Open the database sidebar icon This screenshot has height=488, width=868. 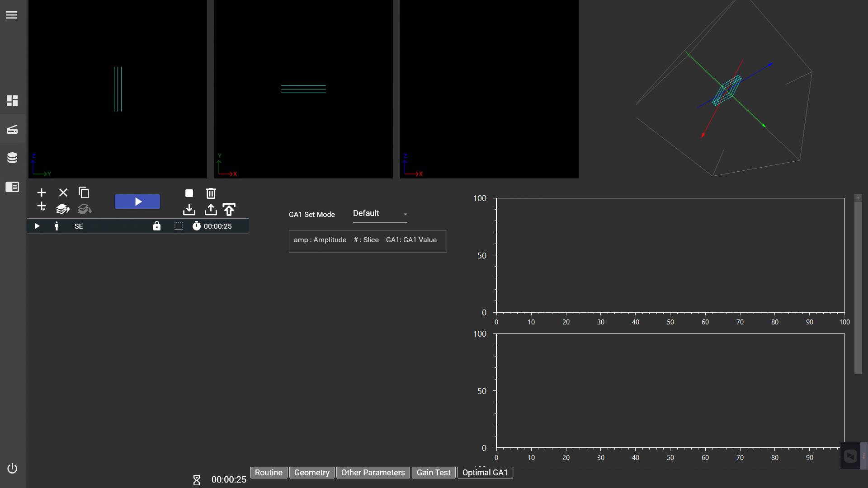point(12,158)
